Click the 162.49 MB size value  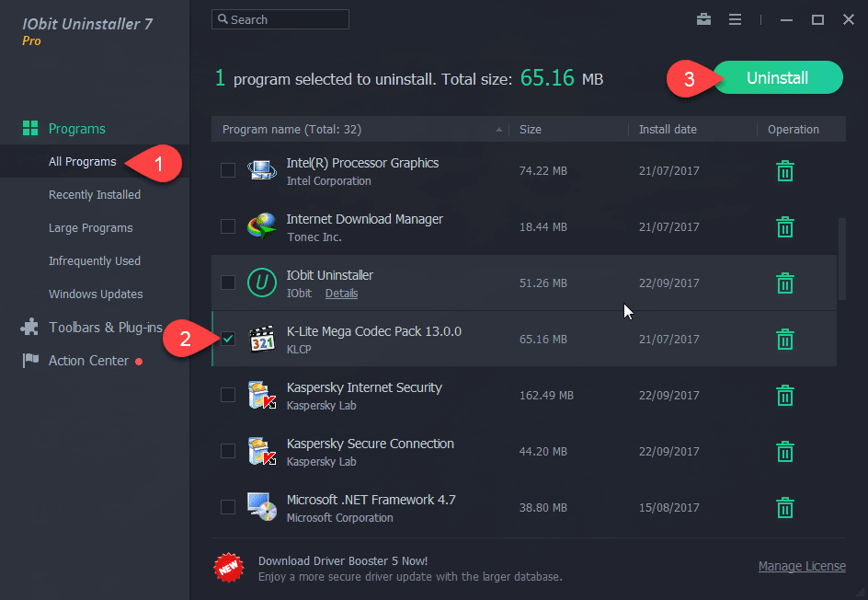click(x=546, y=396)
